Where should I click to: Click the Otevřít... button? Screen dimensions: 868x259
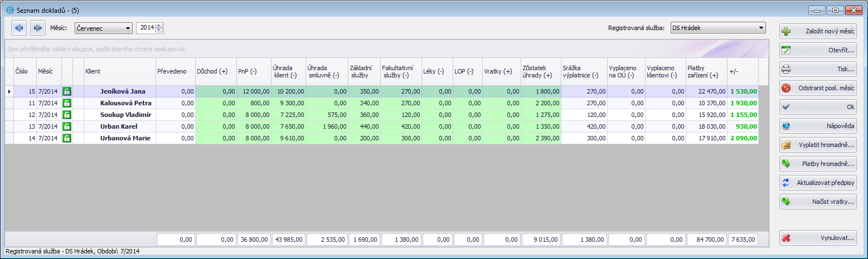[x=818, y=51]
